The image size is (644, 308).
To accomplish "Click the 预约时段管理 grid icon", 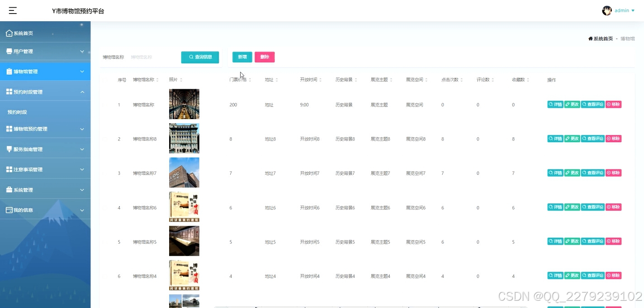I will click(x=9, y=91).
